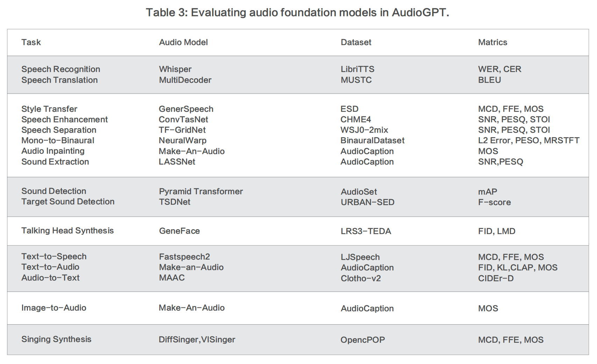Select the 'Talking Head Synthesis' task
597x364 pixels.
[67, 231]
